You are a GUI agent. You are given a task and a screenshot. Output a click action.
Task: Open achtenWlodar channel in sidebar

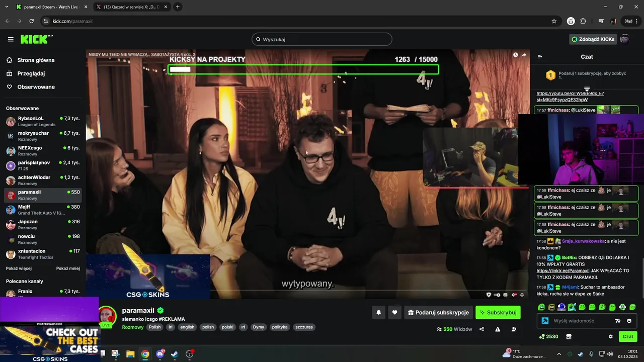(43, 180)
